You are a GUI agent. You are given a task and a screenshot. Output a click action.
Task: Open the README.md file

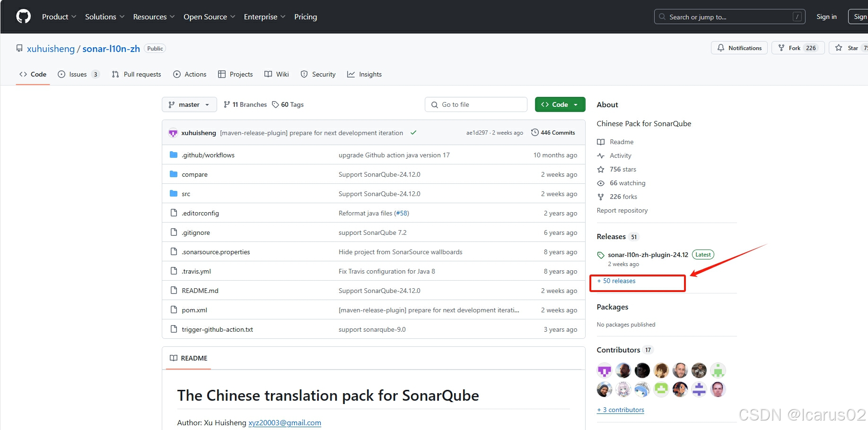[200, 291]
